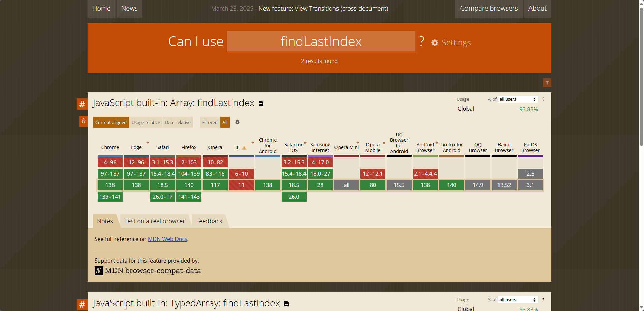Viewport: 644px width, 311px height.
Task: Open the filter funnel icon
Action: click(x=547, y=83)
